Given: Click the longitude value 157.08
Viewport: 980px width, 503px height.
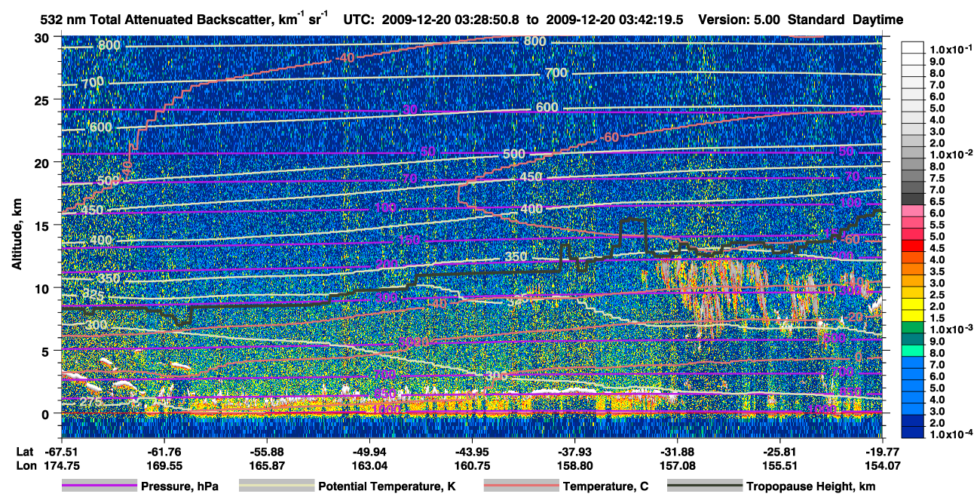Looking at the screenshot, I should click(x=677, y=465).
